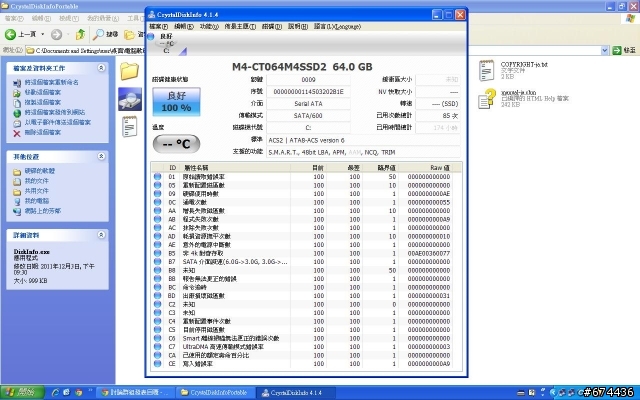
Task: Click e-mail this file link in tasks panel
Action: pos(58,122)
